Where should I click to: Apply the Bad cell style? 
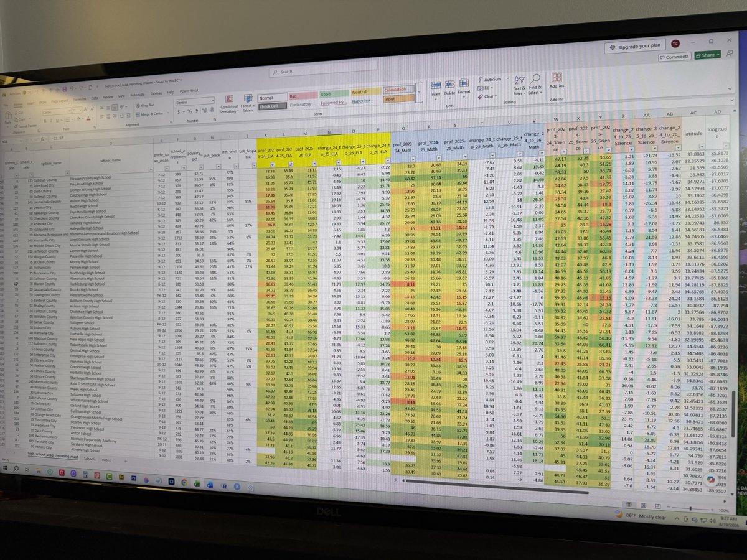(x=303, y=95)
